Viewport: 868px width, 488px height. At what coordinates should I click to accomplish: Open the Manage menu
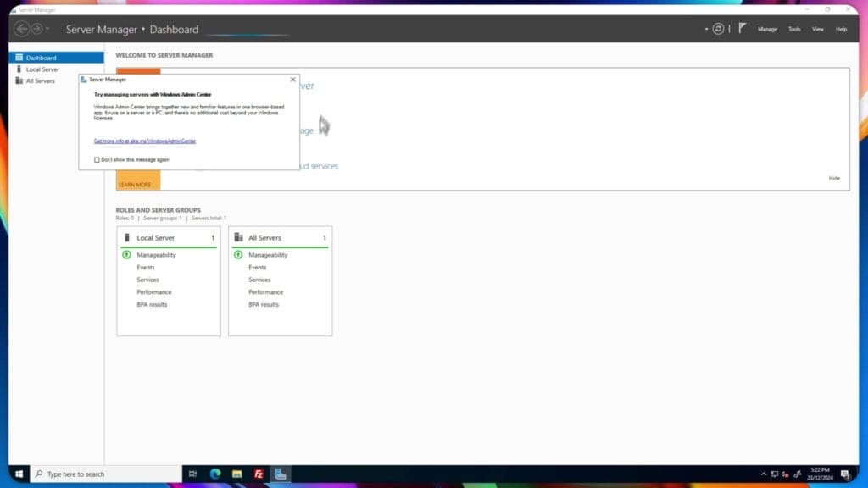pyautogui.click(x=767, y=29)
